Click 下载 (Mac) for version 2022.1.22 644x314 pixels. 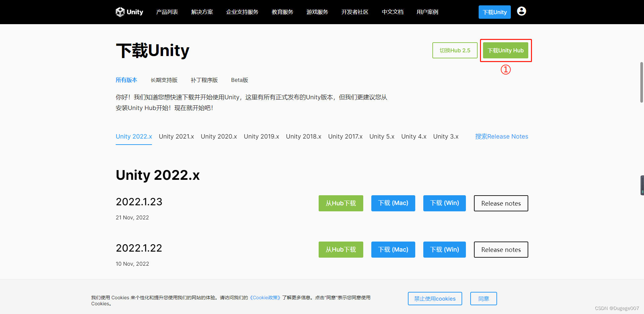click(x=393, y=250)
